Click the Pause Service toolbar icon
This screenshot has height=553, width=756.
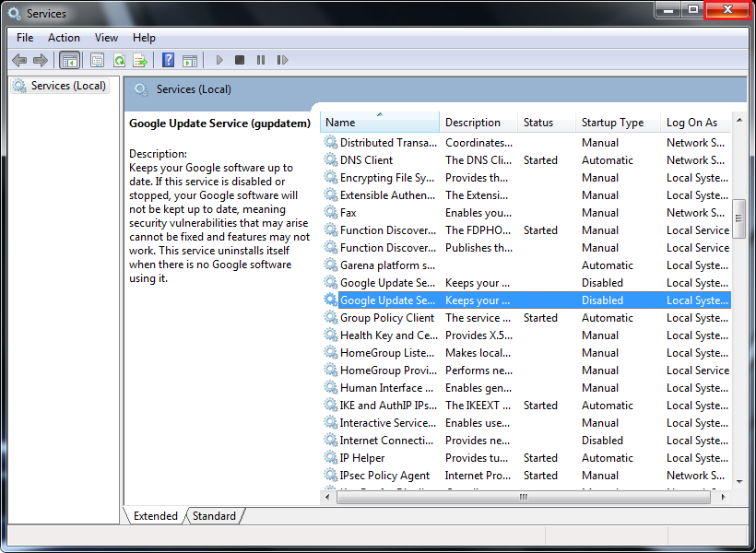[x=261, y=60]
